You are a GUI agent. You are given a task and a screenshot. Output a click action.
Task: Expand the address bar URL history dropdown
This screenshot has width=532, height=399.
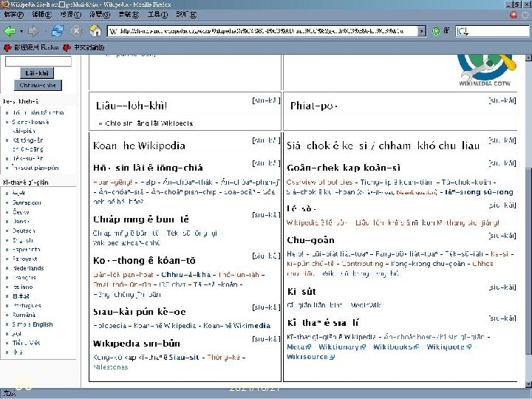pyautogui.click(x=421, y=31)
